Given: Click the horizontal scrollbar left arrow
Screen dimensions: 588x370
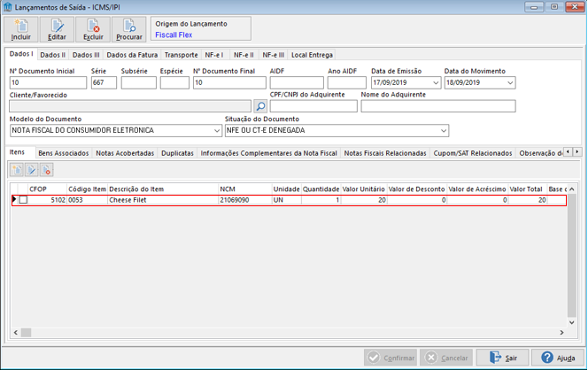Looking at the screenshot, I should (x=16, y=332).
